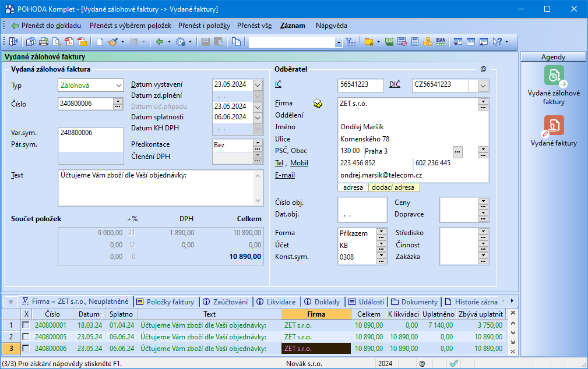
Task: Click the filter funnel toolbar icon
Action: (351, 41)
